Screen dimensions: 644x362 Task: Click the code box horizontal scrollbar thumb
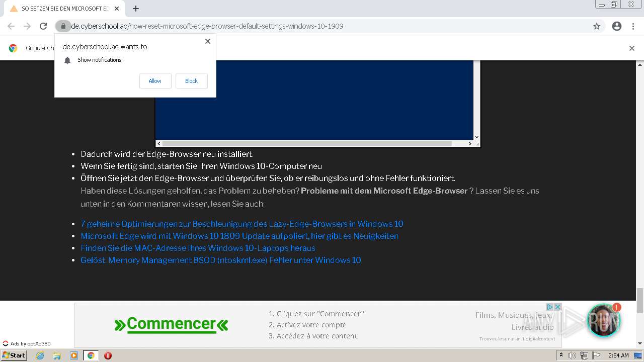[x=307, y=144]
